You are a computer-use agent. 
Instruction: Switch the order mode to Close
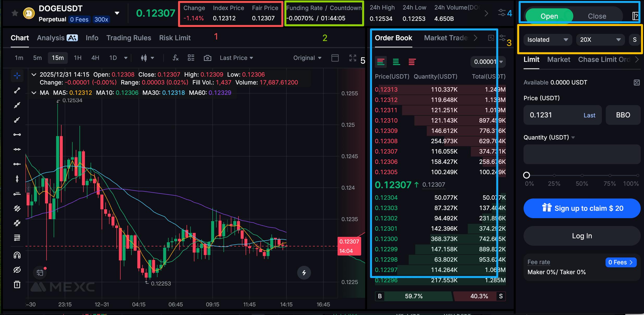597,16
